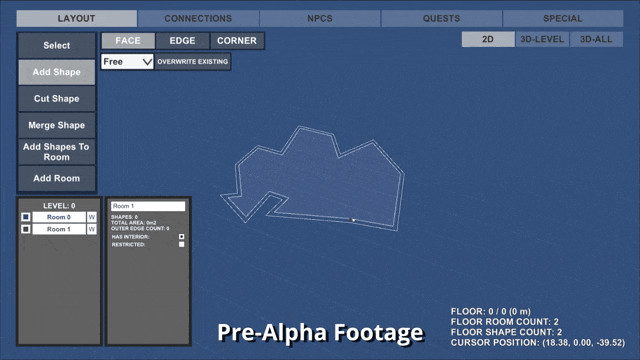This screenshot has height=360, width=640.
Task: Open the Free shape mode dropdown
Action: pyautogui.click(x=127, y=62)
